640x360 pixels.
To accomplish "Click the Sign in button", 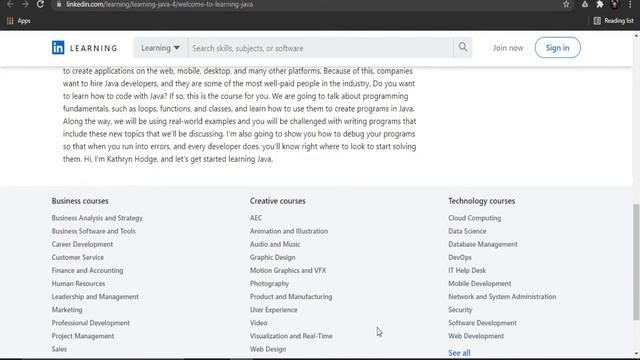I will pos(558,48).
